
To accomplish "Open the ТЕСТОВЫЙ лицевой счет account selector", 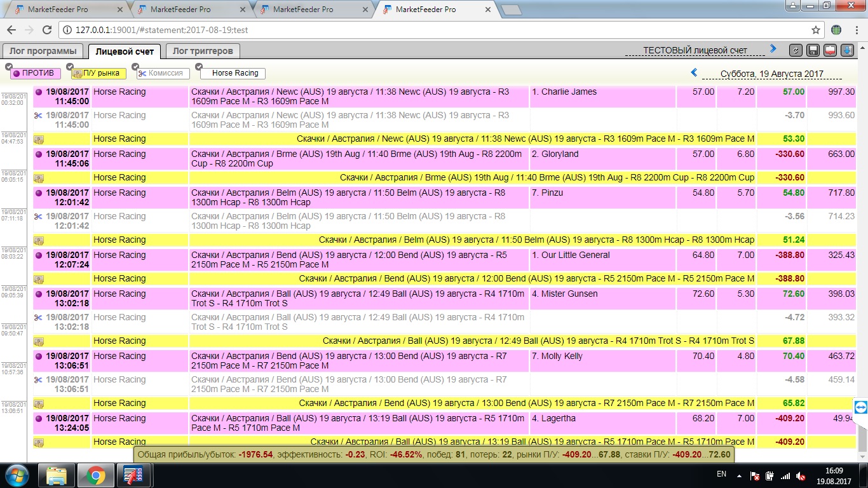I will (695, 51).
